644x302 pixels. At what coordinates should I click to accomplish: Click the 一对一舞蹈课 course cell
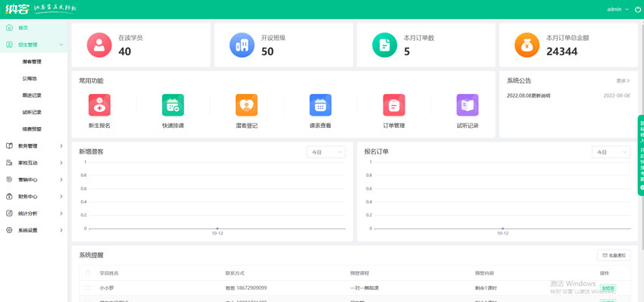point(364,288)
